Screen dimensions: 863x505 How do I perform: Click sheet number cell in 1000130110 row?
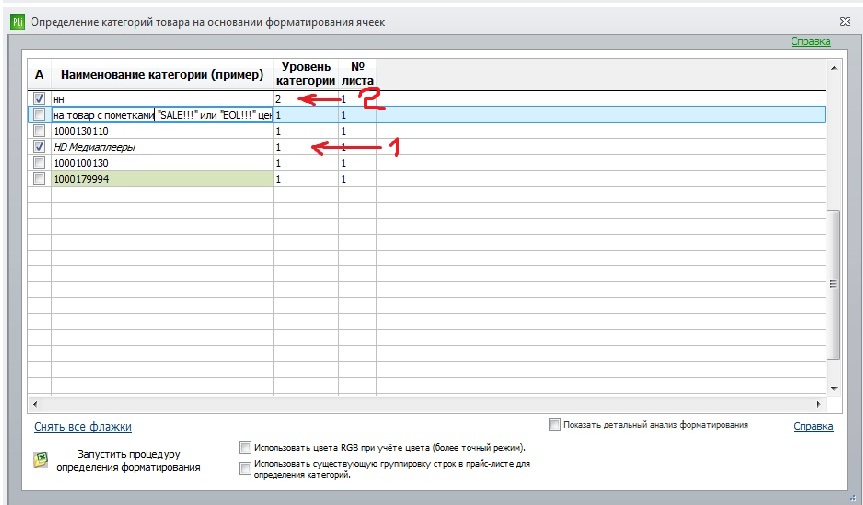coord(358,131)
